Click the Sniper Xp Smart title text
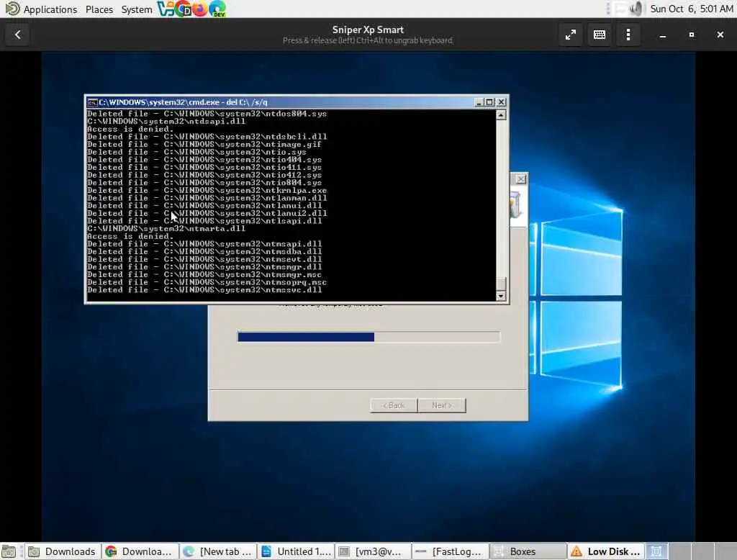The height and width of the screenshot is (560, 737). point(368,30)
